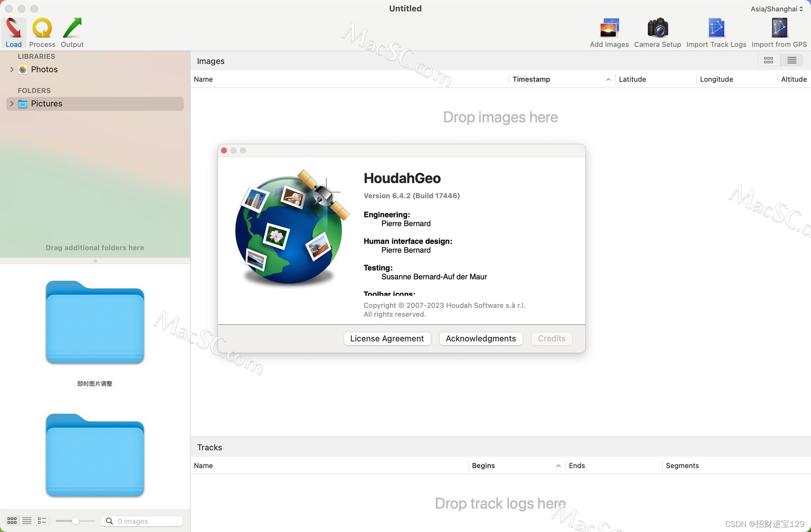Open the License Agreement

tap(387, 339)
